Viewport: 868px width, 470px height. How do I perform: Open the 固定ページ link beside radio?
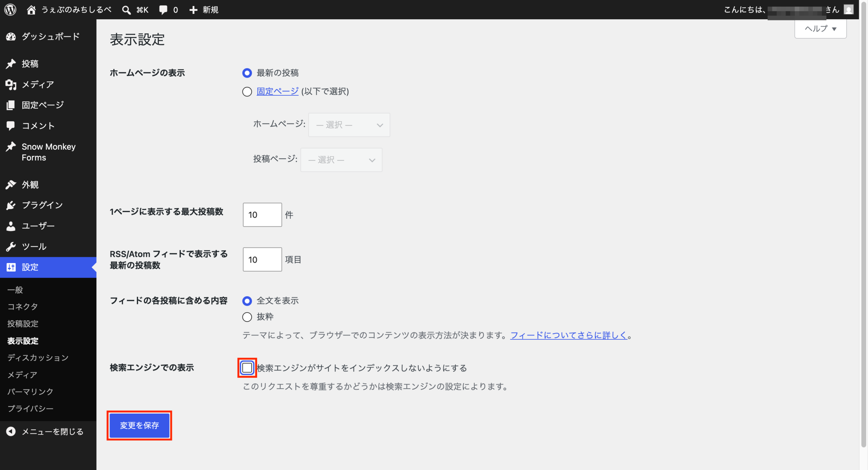coord(277,91)
